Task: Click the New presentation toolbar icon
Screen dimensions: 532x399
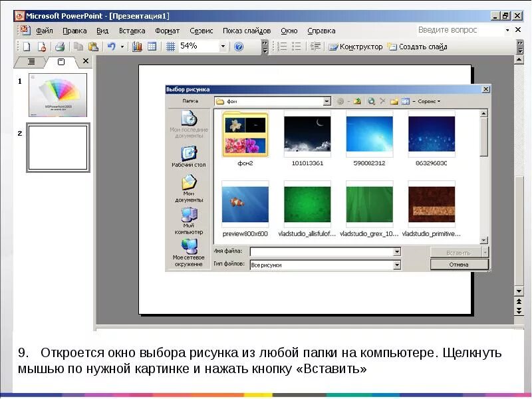Action: click(27, 47)
